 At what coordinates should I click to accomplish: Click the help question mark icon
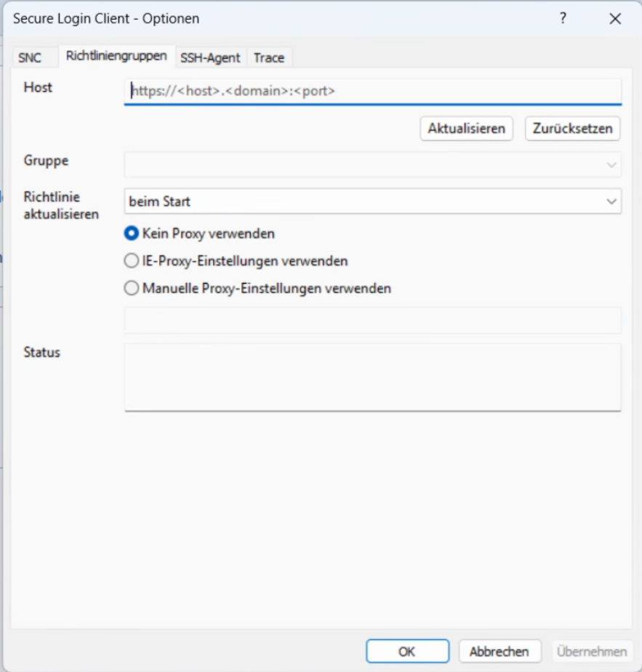coord(563,19)
